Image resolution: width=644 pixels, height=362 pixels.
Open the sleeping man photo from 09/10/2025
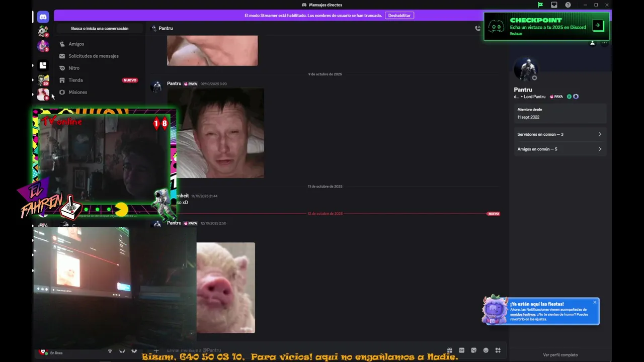click(215, 133)
